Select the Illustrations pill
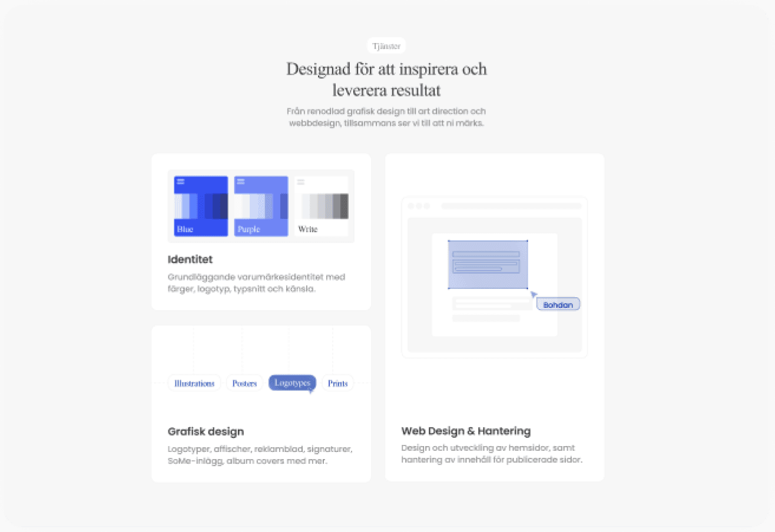 coord(194,383)
